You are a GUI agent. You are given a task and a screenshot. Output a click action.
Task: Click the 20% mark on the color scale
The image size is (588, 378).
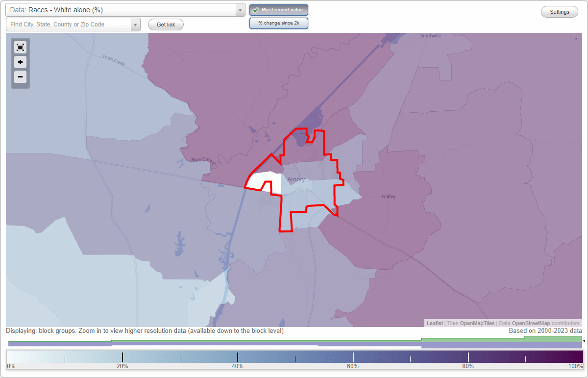click(122, 358)
